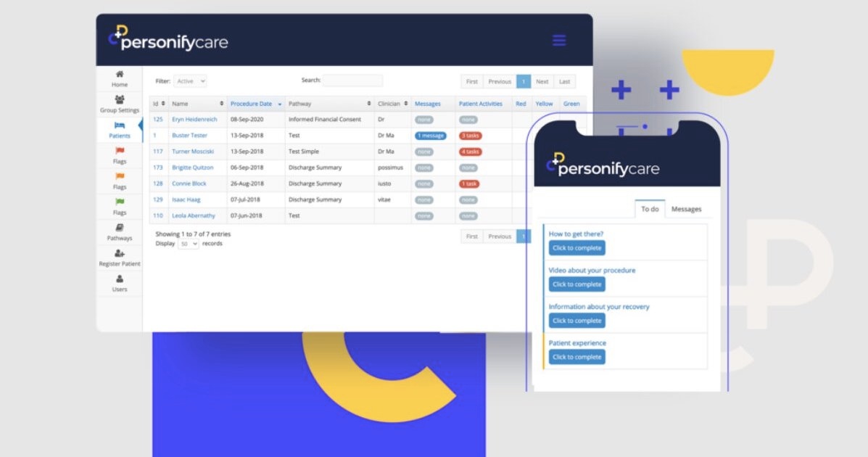
Task: Click patient Id 173 link
Action: (158, 168)
